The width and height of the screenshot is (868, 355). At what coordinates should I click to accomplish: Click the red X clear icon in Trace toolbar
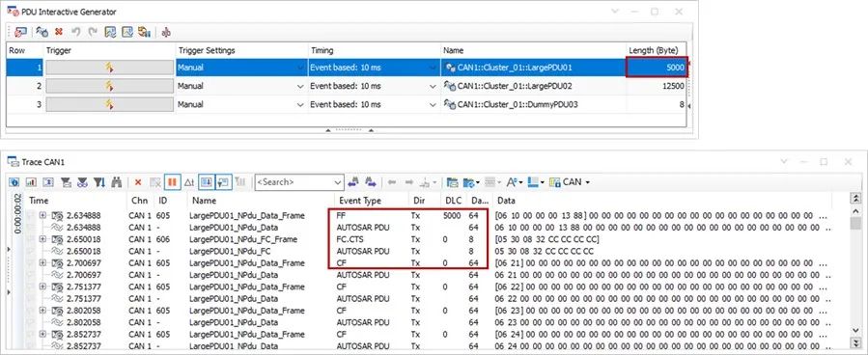138,181
